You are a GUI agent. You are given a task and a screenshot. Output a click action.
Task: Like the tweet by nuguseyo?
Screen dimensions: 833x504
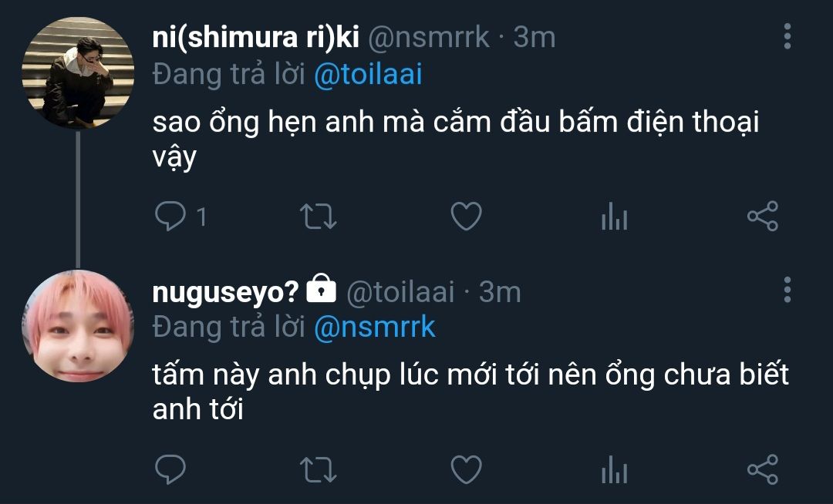pyautogui.click(x=465, y=469)
